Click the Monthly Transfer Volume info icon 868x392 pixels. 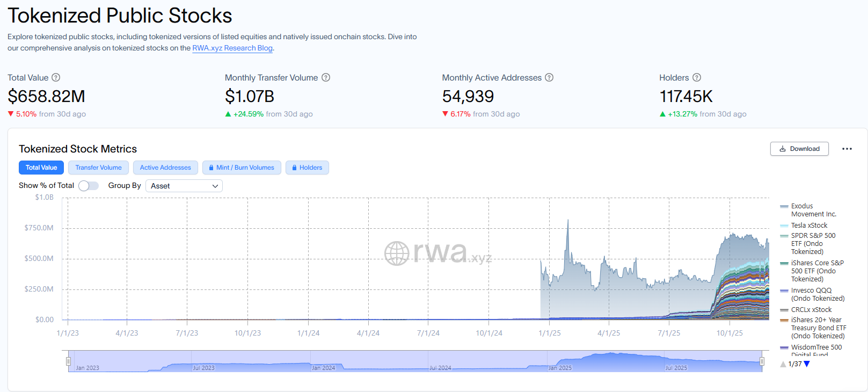pyautogui.click(x=326, y=77)
